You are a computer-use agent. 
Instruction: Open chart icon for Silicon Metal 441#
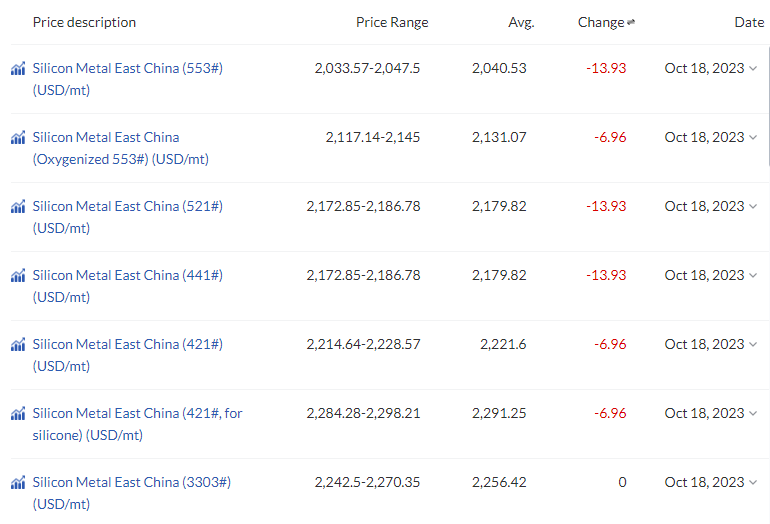[x=18, y=276]
